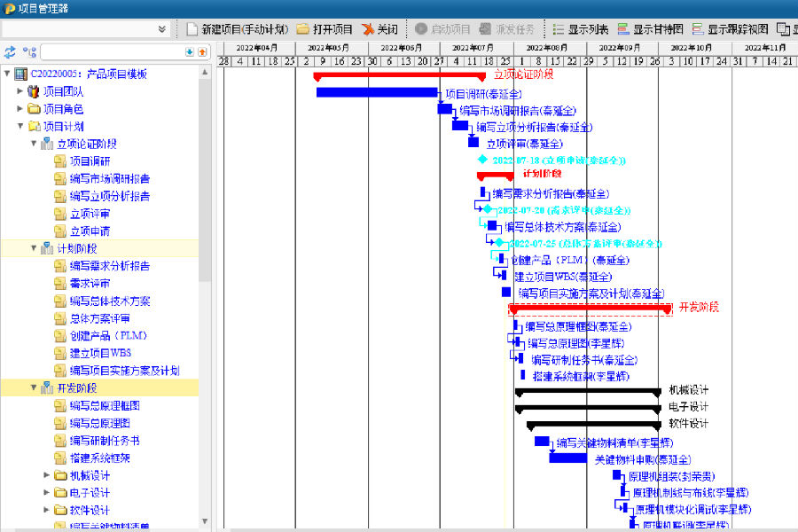Click the 显示跟踪视图 tracking icon

[698, 29]
